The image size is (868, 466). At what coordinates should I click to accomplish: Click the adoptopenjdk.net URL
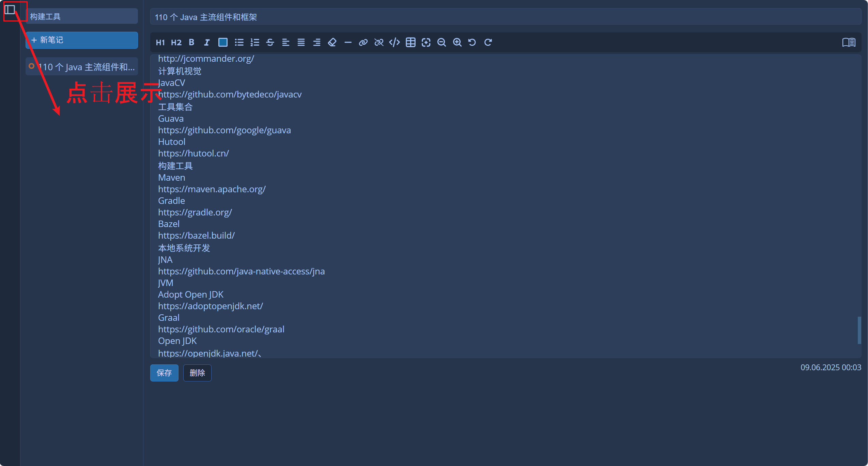(211, 306)
